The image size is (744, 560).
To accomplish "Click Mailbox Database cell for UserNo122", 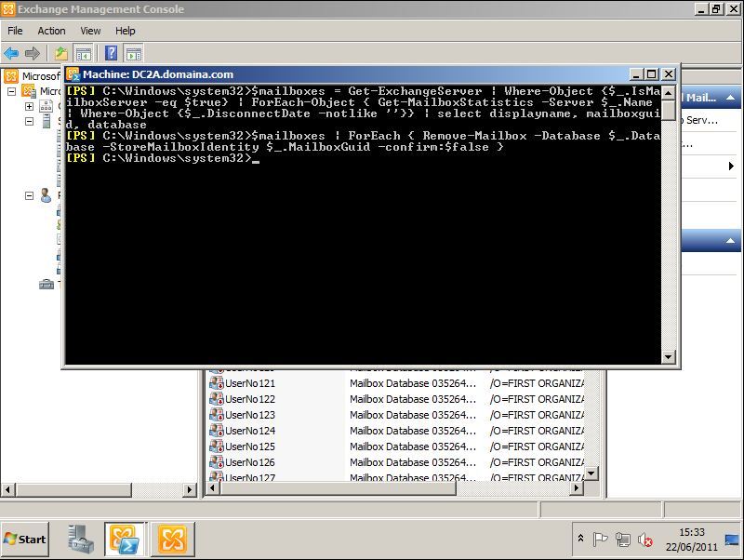I will click(413, 399).
